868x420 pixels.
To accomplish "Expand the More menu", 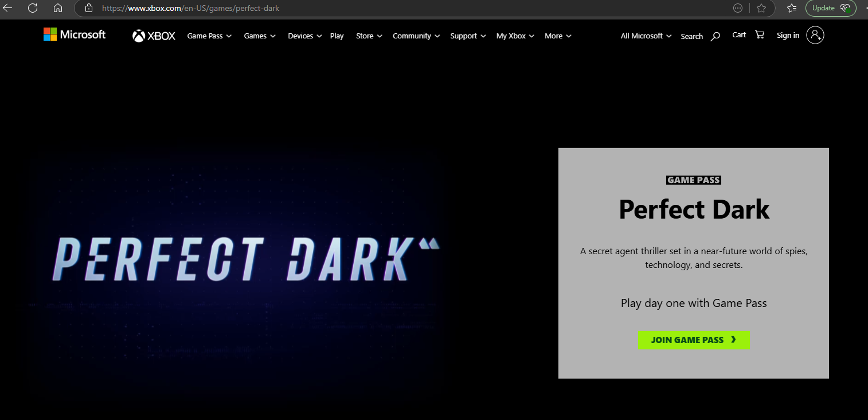I will 558,36.
